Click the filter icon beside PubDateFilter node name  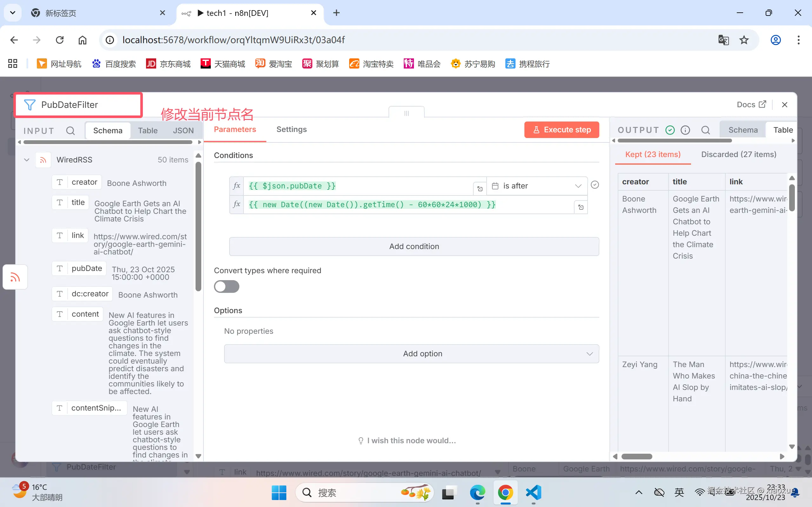(x=30, y=105)
